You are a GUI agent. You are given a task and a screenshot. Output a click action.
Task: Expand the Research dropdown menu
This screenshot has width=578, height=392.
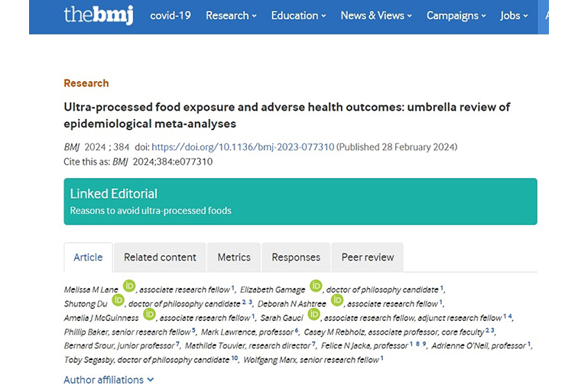[x=229, y=15]
